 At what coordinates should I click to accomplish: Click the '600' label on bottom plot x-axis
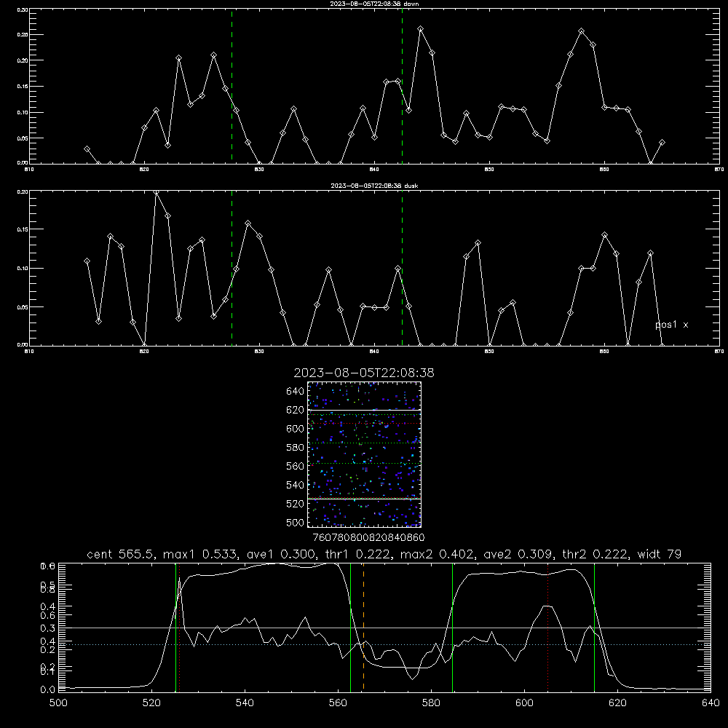pyautogui.click(x=525, y=703)
